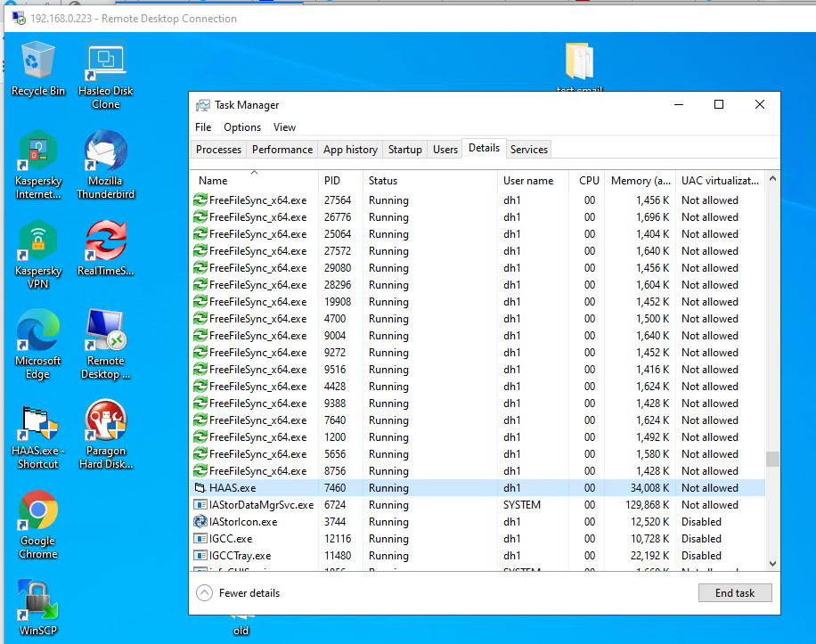Screen dimensions: 816x644
Task: Click the IGCCTray.exe process icon
Action: [x=200, y=556]
